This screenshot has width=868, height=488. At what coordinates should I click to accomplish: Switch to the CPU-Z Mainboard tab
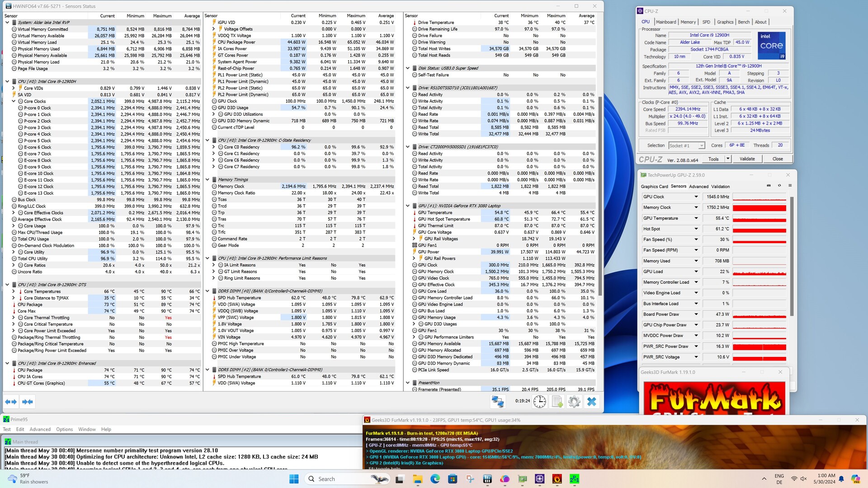(x=666, y=22)
